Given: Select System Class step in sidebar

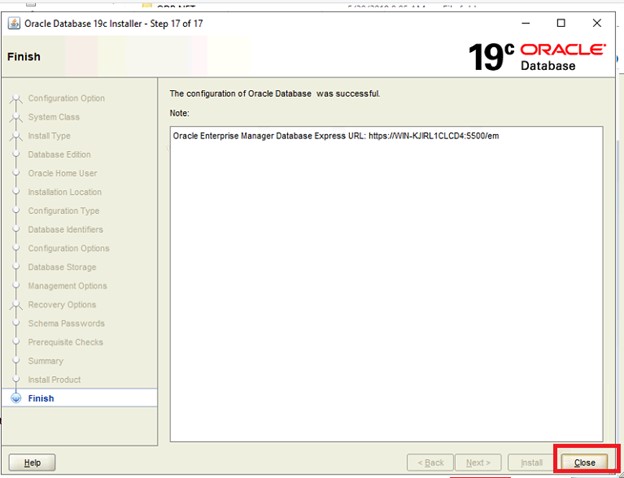Looking at the screenshot, I should (54, 117).
